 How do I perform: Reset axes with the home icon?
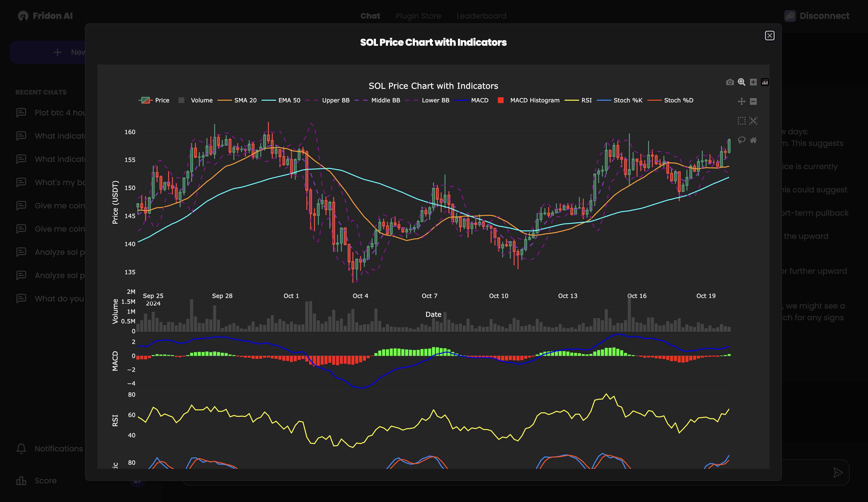click(x=753, y=140)
